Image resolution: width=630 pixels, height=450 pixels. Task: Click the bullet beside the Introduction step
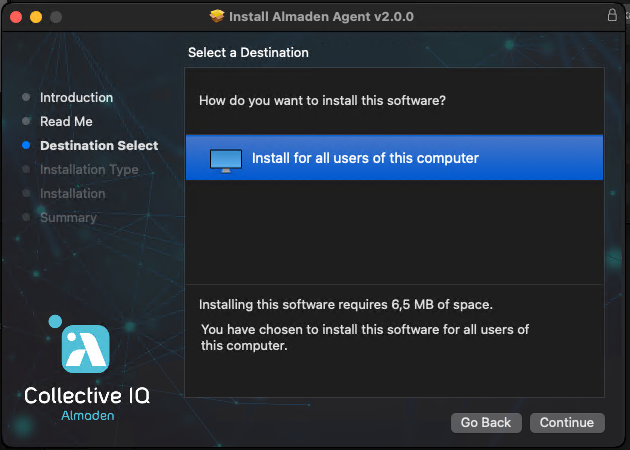26,98
